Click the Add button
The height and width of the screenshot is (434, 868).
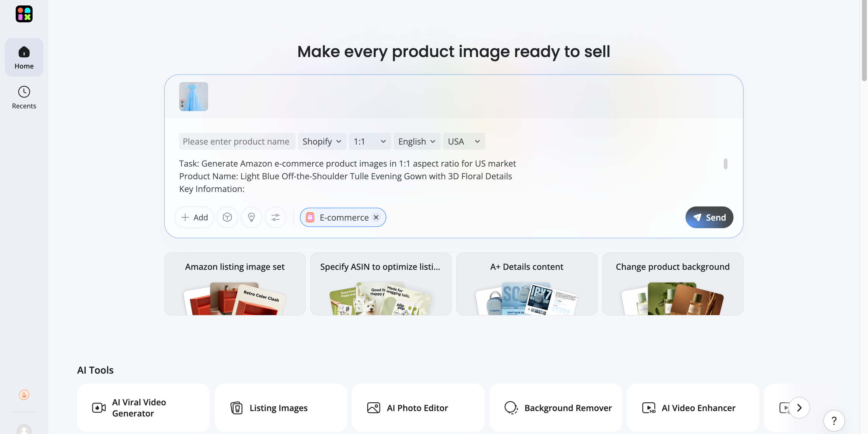coord(194,217)
